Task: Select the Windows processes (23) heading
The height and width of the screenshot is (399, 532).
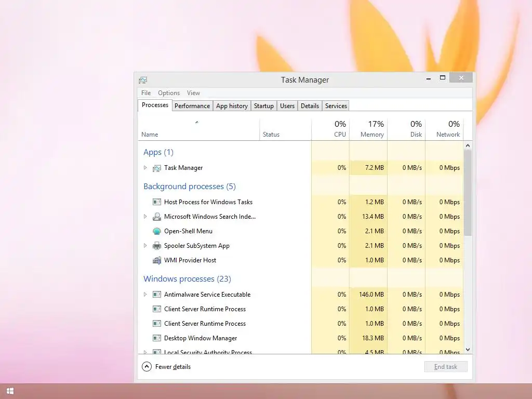Action: point(187,279)
